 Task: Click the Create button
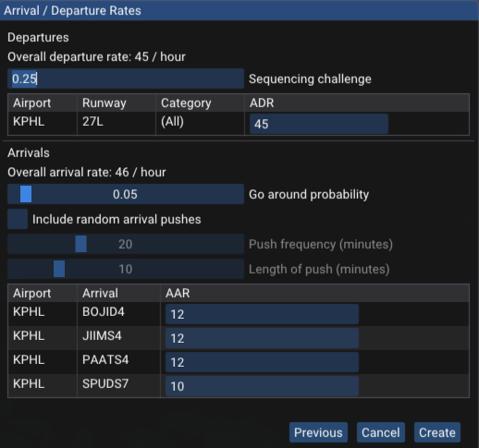[437, 432]
